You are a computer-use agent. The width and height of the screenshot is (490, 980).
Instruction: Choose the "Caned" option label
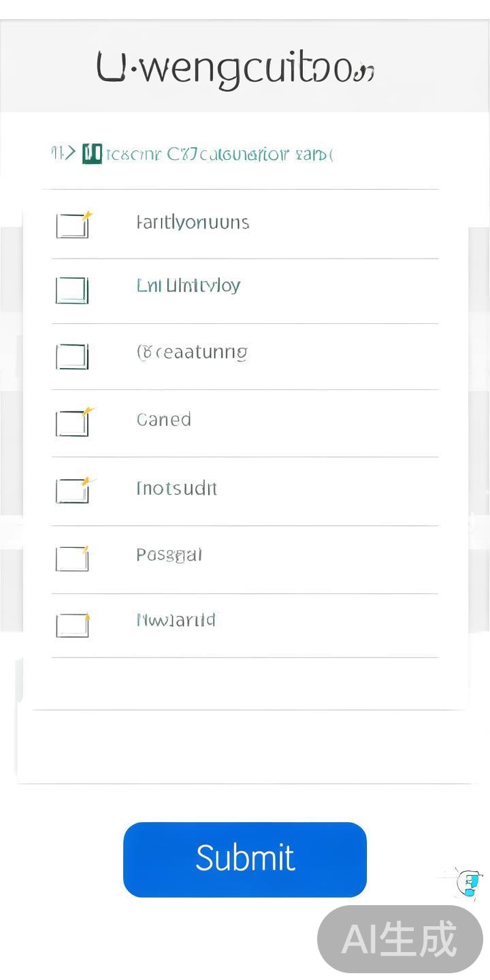point(163,419)
